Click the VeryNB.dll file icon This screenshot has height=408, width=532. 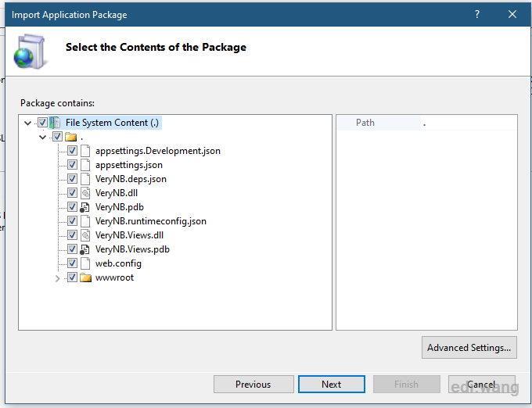pos(85,193)
